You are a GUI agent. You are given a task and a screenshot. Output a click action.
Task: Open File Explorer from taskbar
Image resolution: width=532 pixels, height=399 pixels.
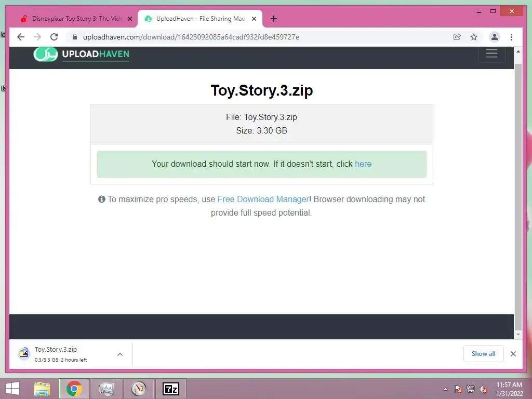tap(42, 389)
